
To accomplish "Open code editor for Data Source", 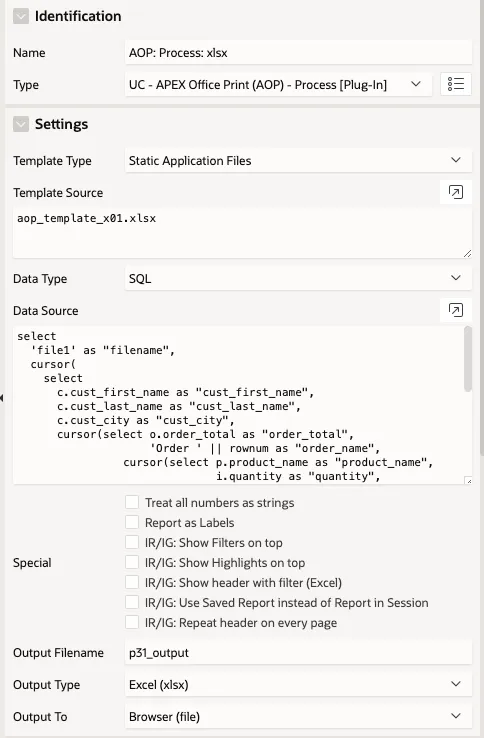I will (456, 310).
